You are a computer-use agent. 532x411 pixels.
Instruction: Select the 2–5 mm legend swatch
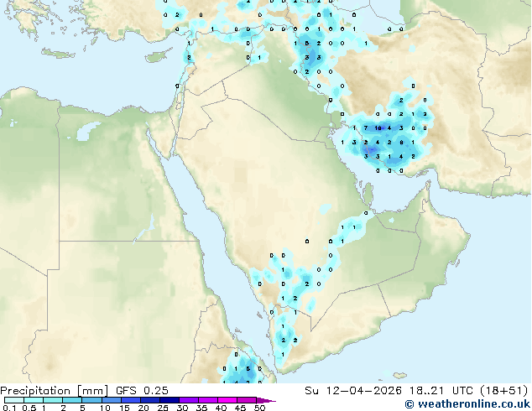coord(72,400)
